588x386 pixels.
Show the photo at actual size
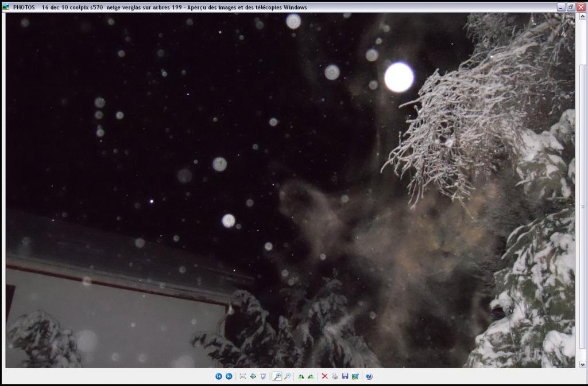[253, 376]
